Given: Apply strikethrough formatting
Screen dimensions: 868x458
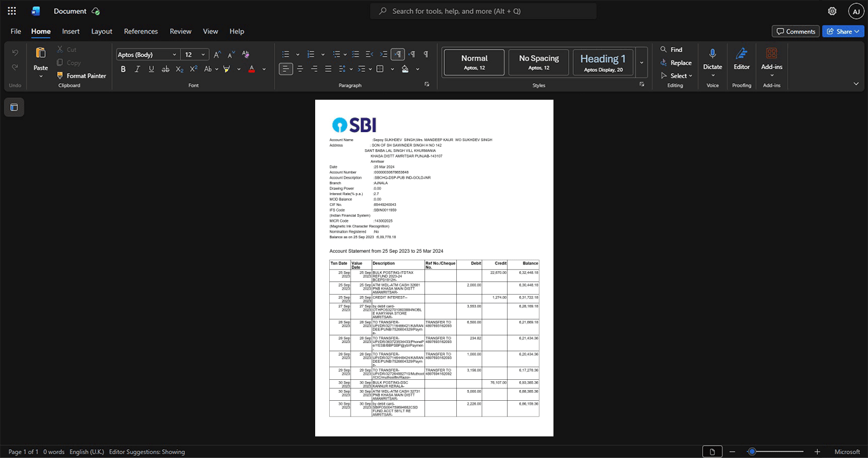Looking at the screenshot, I should (165, 69).
